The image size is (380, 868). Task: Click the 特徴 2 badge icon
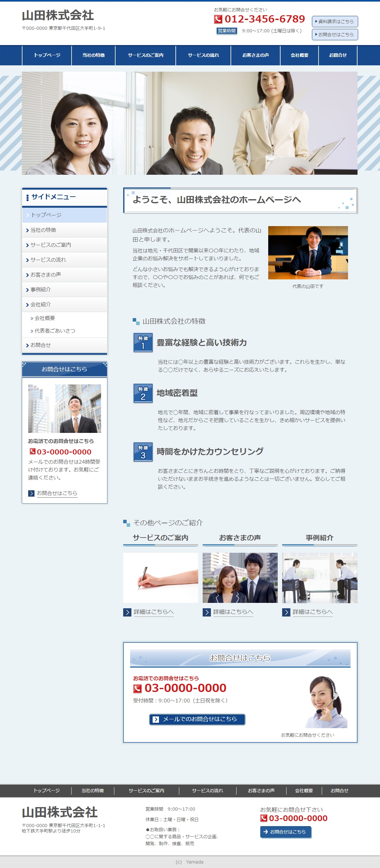click(x=143, y=393)
